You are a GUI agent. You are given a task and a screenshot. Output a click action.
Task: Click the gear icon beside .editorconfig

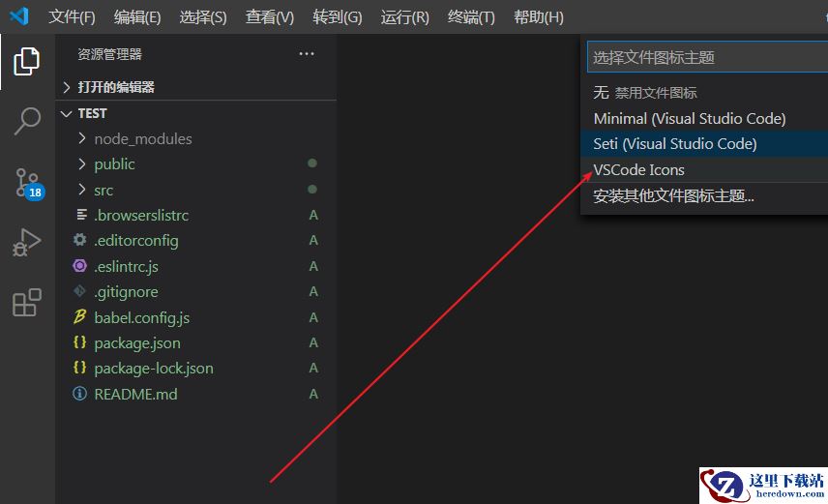tap(79, 240)
